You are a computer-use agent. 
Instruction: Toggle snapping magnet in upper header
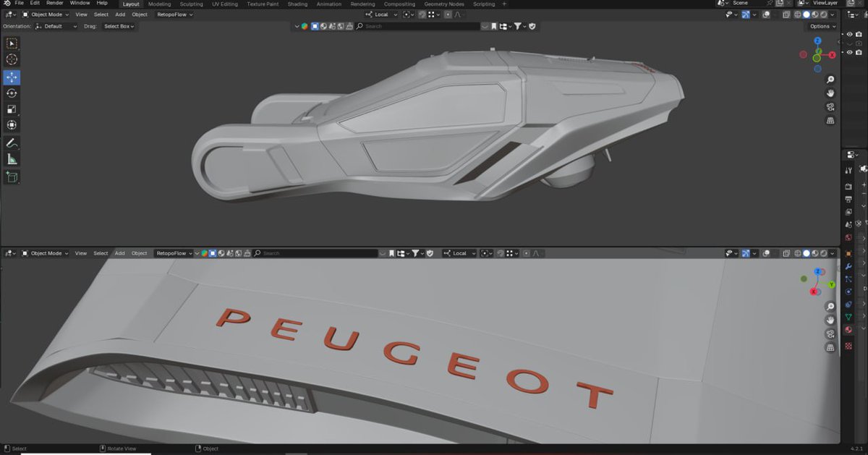(422, 14)
